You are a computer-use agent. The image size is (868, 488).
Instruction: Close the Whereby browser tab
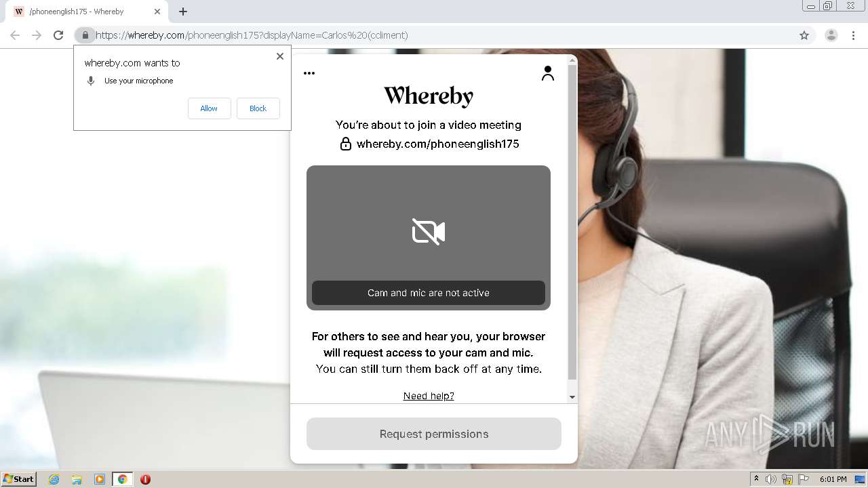(x=157, y=12)
